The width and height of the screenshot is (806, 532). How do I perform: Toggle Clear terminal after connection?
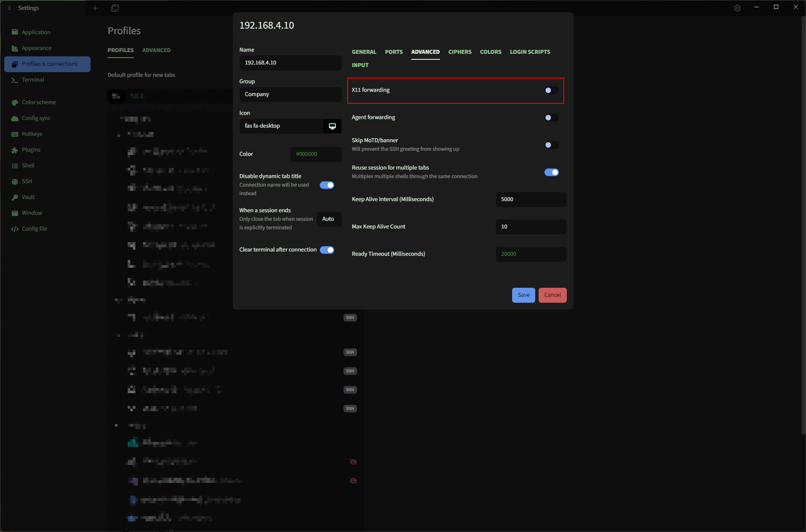(x=327, y=250)
